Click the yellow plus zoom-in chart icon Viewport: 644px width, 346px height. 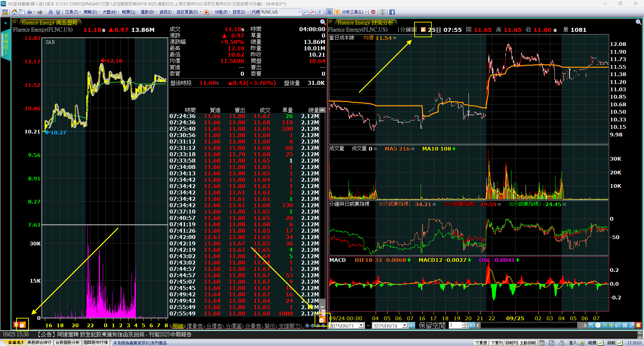pos(611,325)
